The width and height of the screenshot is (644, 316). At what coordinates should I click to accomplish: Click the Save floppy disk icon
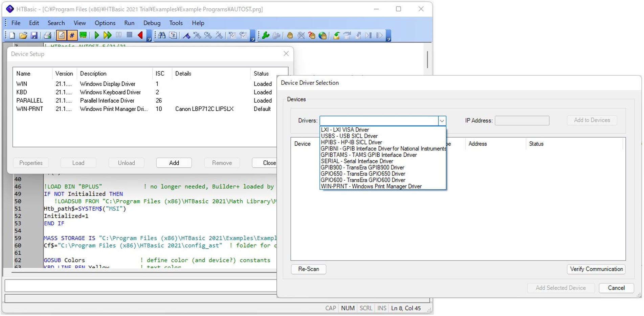click(34, 35)
